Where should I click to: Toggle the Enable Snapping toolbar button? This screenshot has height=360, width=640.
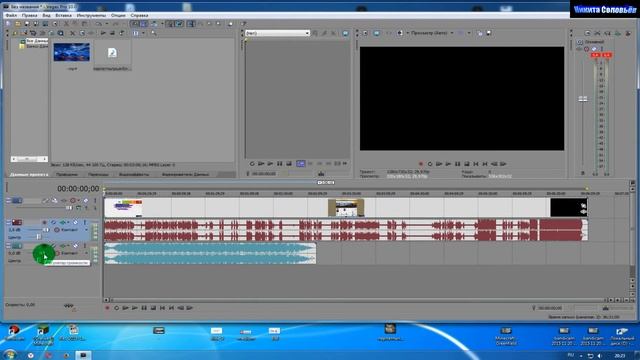(135, 24)
